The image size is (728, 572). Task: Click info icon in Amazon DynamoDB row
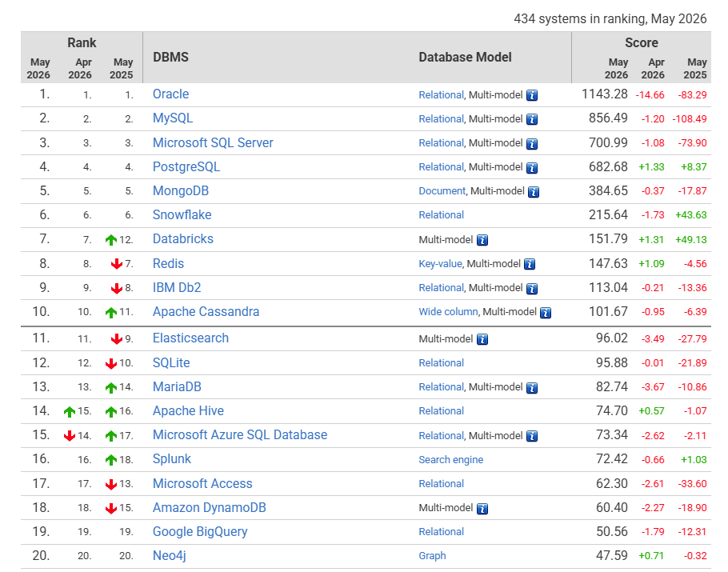point(482,508)
